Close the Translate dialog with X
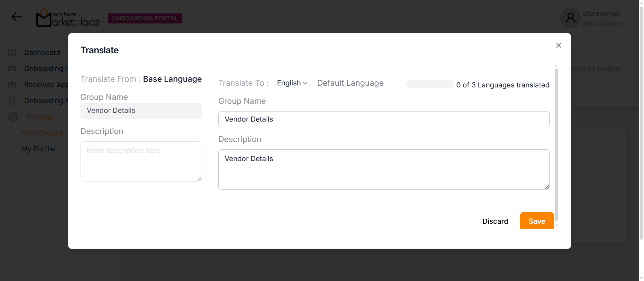The height and width of the screenshot is (281, 644). point(558,46)
